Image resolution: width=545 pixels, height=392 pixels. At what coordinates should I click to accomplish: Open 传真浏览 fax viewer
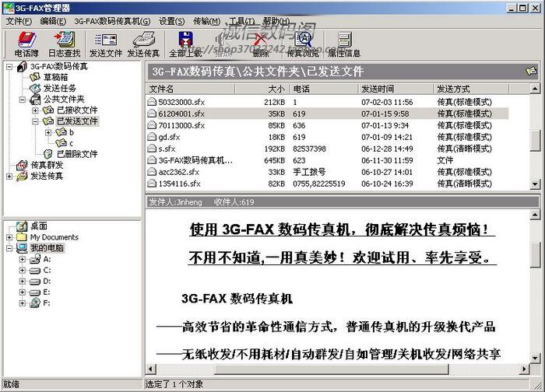point(303,44)
